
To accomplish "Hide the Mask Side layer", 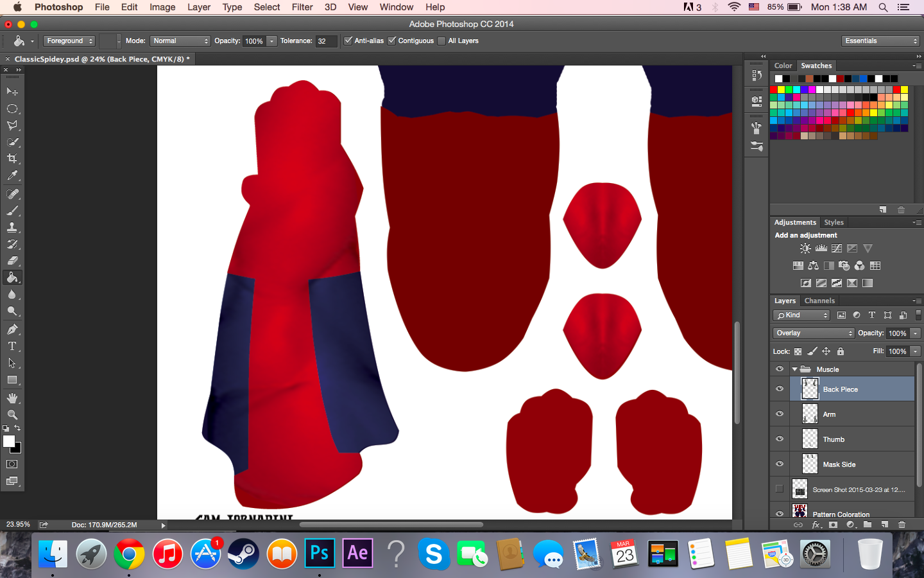I will 780,464.
